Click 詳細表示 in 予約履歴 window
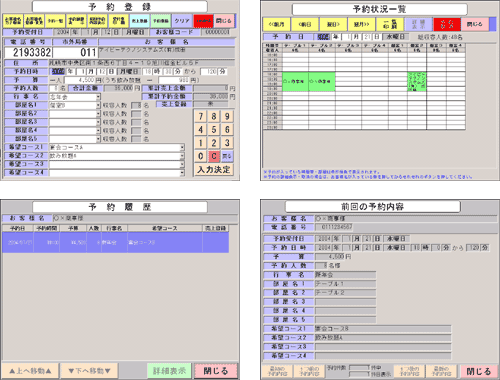The height and width of the screenshot is (380, 500). pyautogui.click(x=169, y=371)
